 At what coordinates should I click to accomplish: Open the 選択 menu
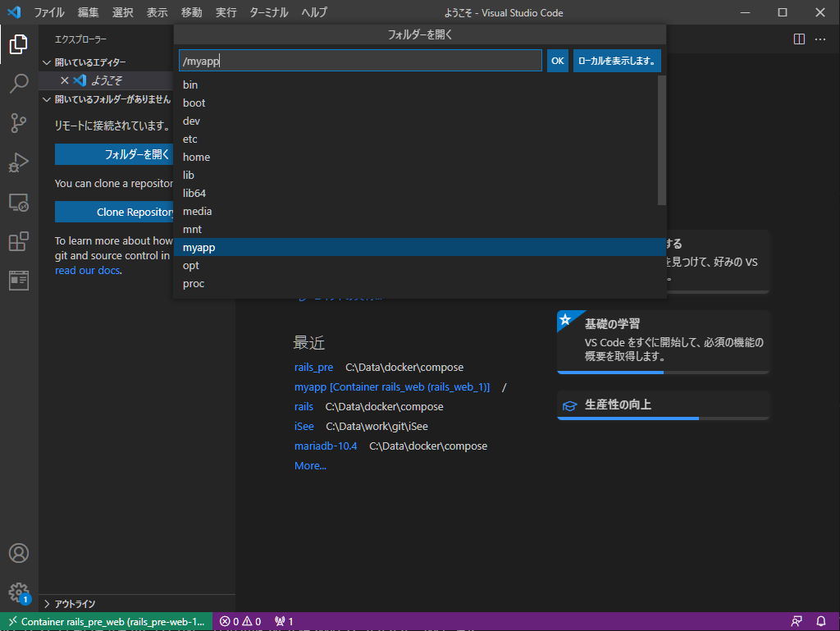[123, 12]
